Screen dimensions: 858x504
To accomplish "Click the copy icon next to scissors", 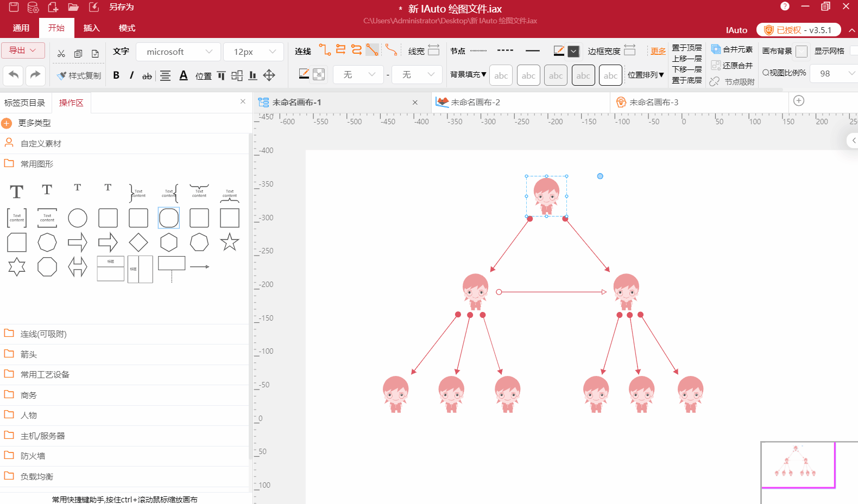I will (x=78, y=53).
